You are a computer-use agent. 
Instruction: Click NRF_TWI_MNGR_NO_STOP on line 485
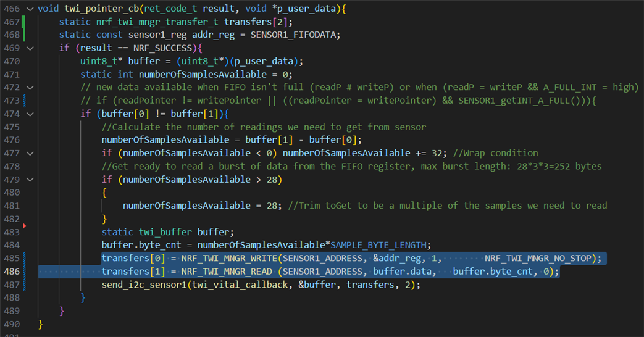click(538, 258)
